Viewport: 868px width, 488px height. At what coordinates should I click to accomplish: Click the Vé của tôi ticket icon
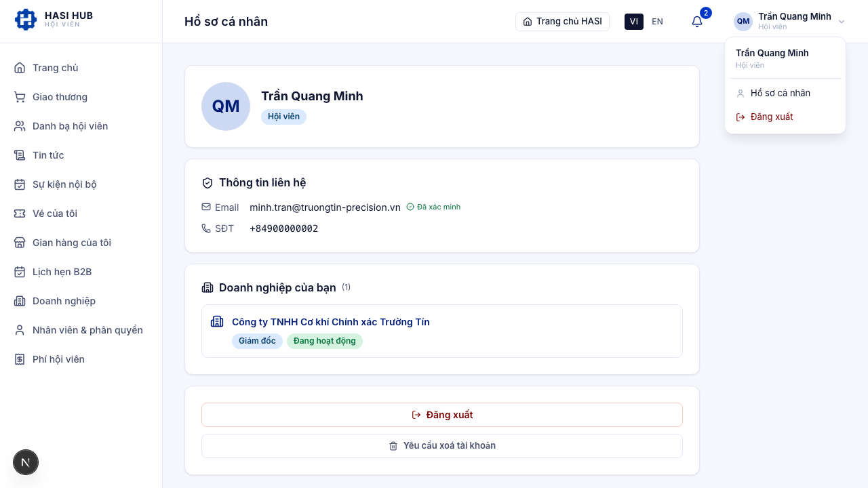point(20,213)
